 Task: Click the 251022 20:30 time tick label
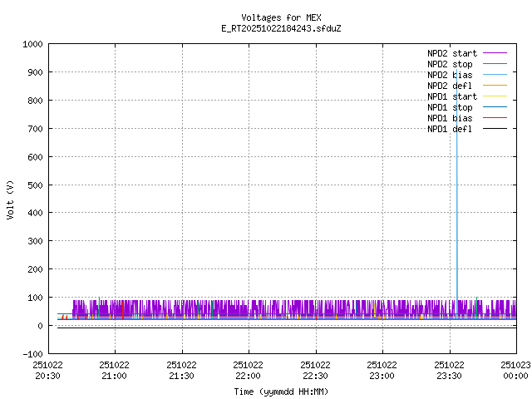click(47, 369)
